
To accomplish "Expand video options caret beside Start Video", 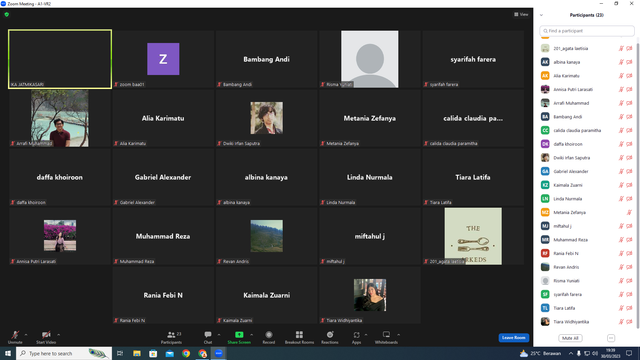I will pyautogui.click(x=58, y=335).
